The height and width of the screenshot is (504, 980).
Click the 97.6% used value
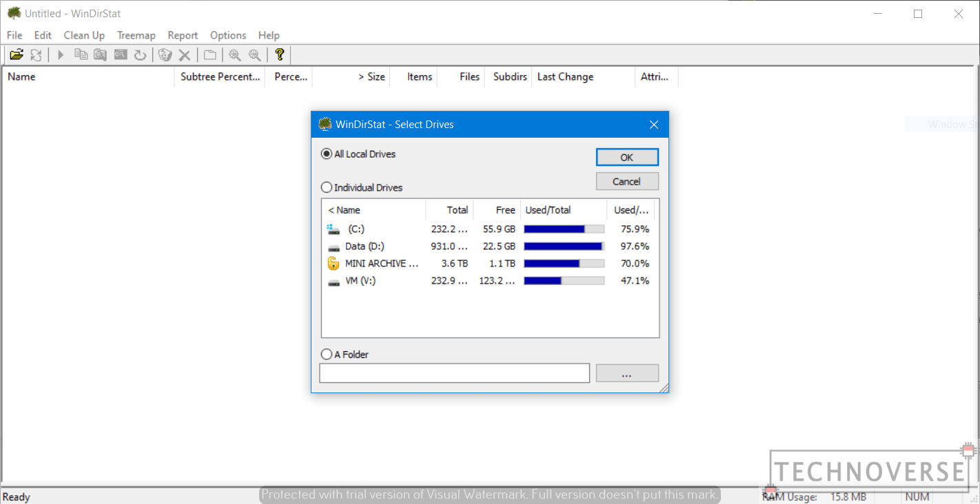tap(635, 246)
